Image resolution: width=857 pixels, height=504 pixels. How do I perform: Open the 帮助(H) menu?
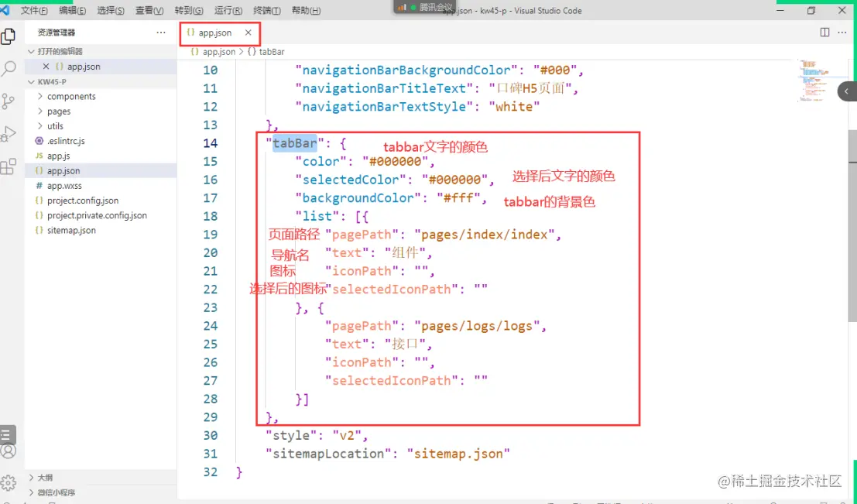(x=306, y=10)
